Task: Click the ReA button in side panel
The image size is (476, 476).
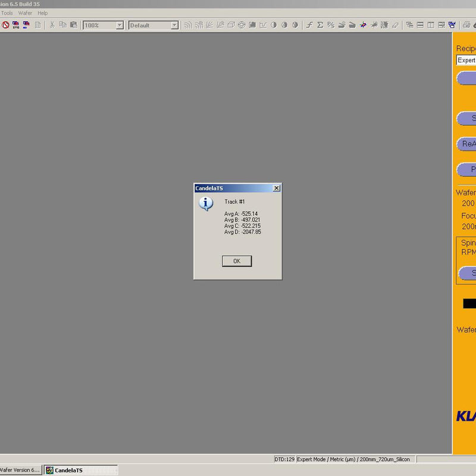Action: [x=467, y=144]
